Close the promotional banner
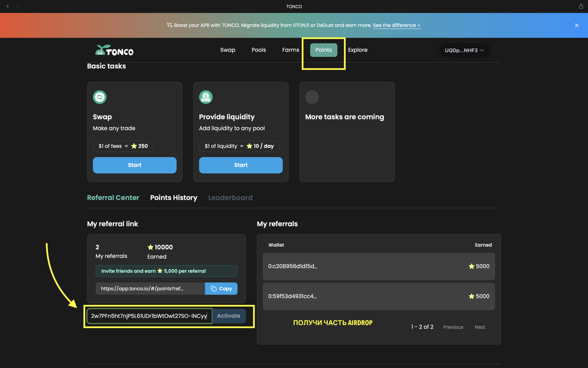588x368 pixels. coord(576,25)
